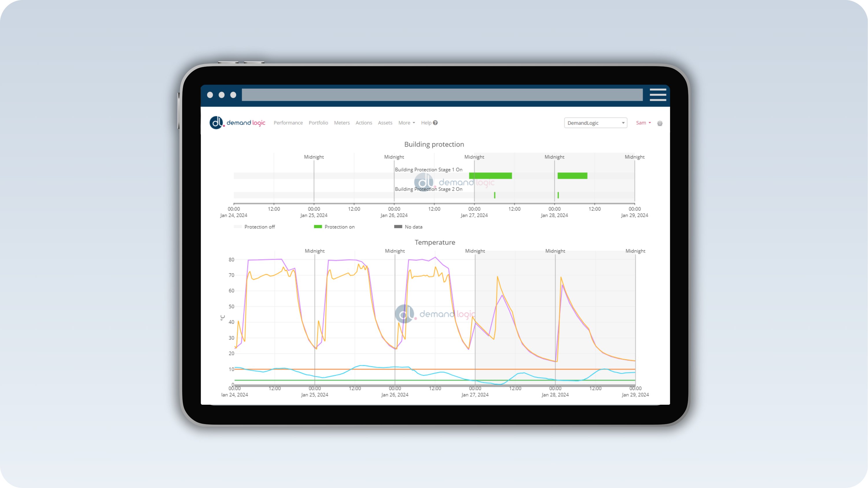
Task: Open the Actions page
Action: tap(364, 123)
